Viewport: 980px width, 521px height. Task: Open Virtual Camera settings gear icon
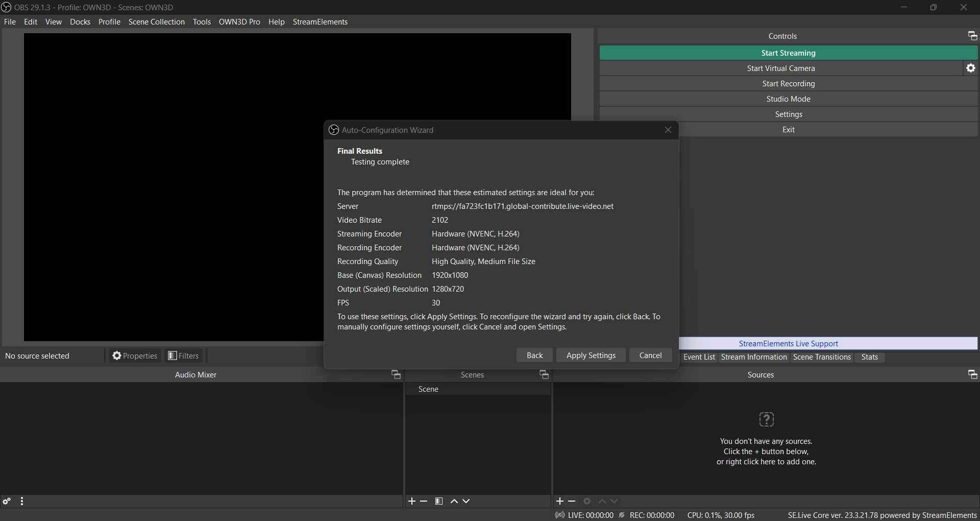pos(971,68)
